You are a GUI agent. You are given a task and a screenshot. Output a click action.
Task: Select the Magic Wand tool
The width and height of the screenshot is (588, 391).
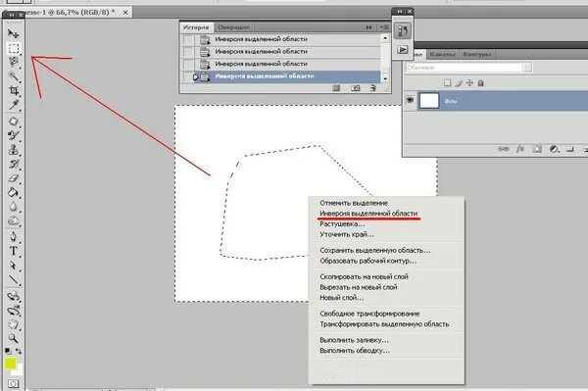(14, 76)
